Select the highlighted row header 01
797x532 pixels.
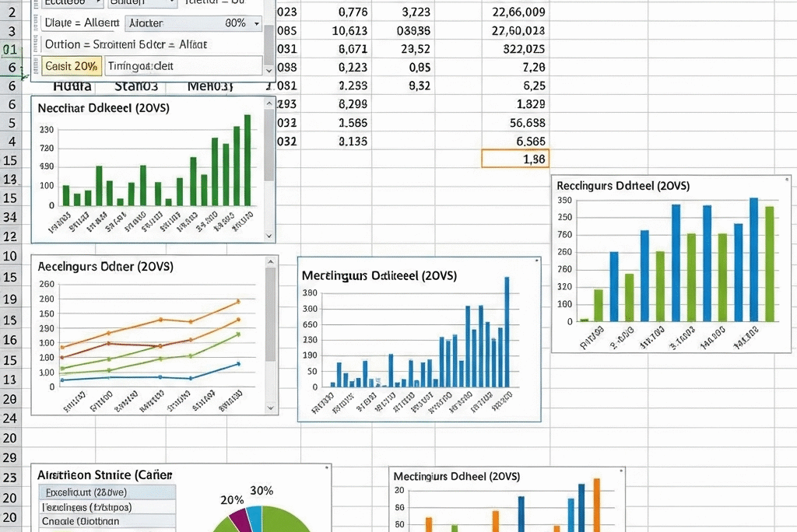(x=11, y=49)
